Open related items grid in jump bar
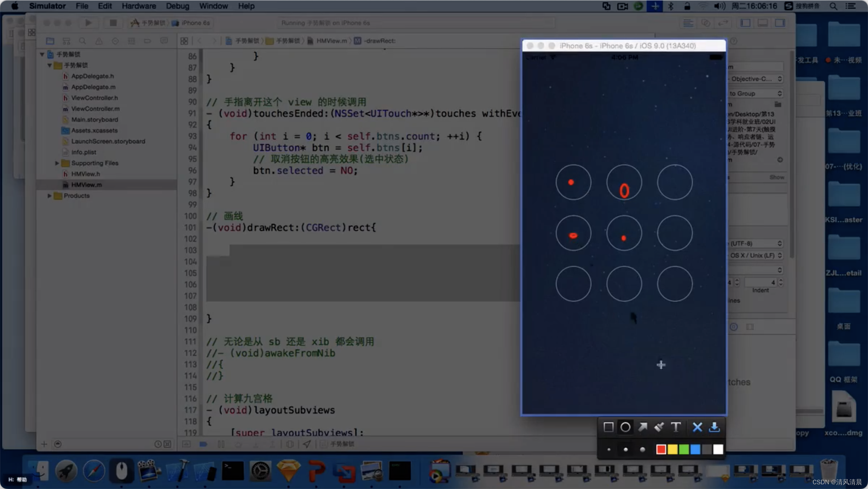 184,41
